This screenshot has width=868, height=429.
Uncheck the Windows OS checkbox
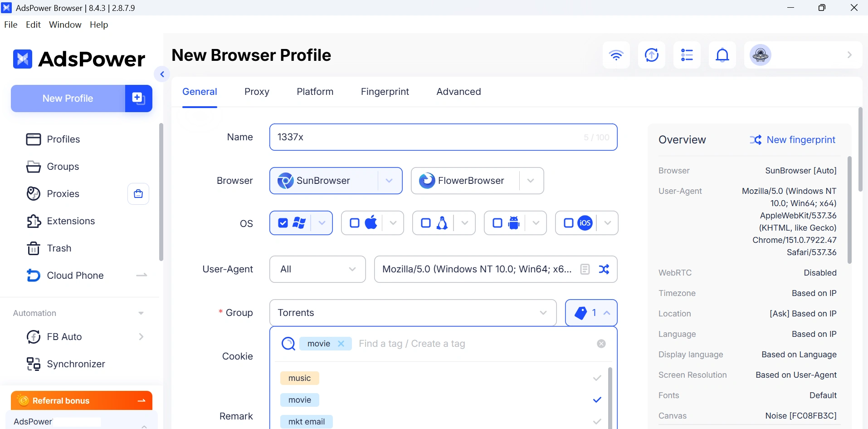(x=283, y=223)
